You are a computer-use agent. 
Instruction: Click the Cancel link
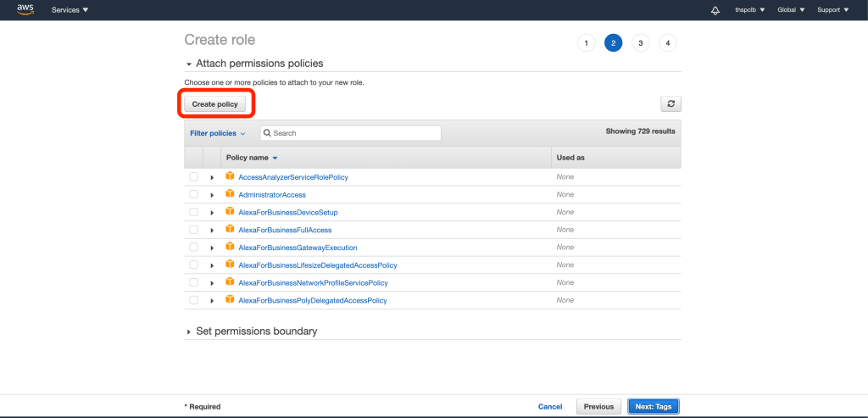coord(550,406)
